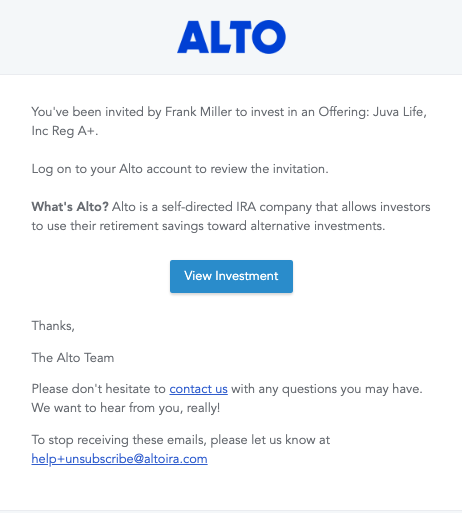This screenshot has height=513, width=462.
Task: Select the Juva Life offering name
Action: tap(400, 112)
